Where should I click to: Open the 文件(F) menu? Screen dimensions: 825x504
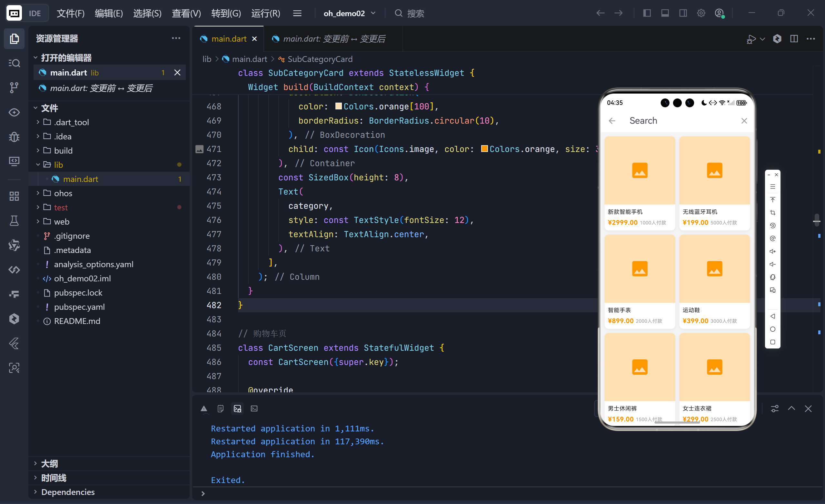(70, 14)
